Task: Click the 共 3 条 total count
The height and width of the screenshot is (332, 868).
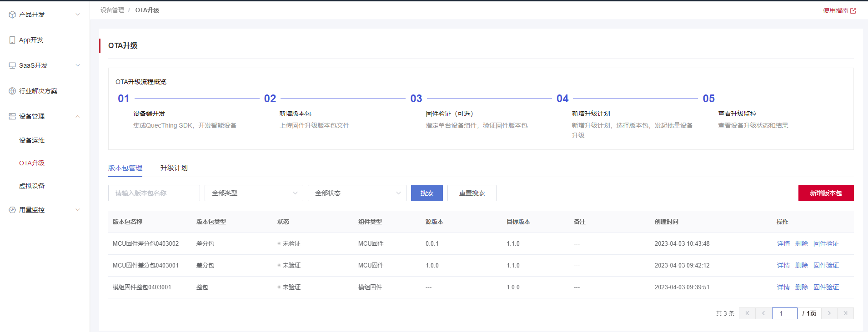Action: 725,313
